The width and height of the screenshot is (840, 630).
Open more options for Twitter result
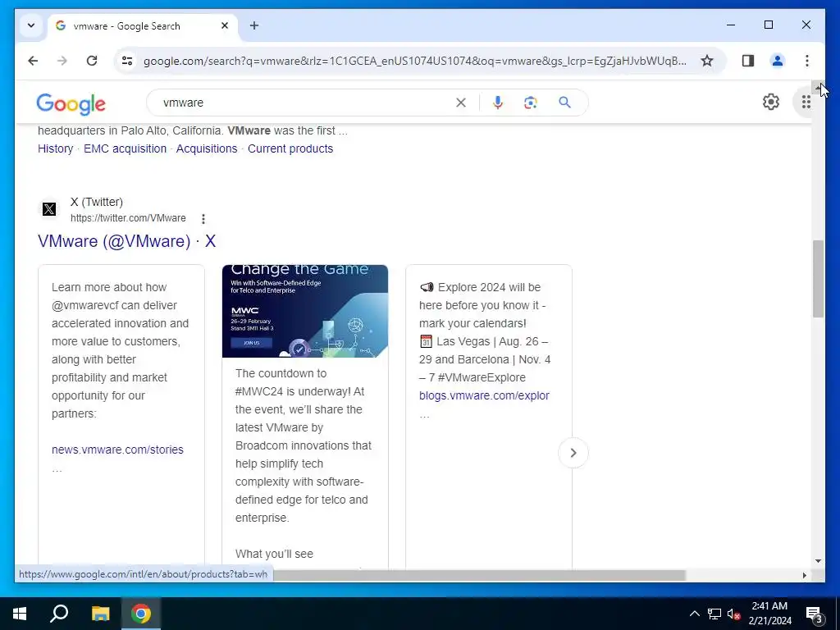click(203, 218)
